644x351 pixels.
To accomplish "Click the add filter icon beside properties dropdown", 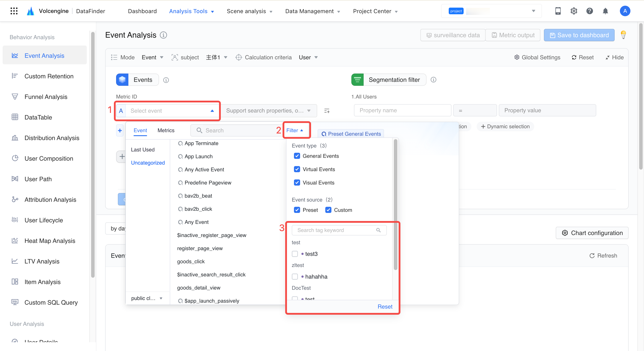I will 327,111.
